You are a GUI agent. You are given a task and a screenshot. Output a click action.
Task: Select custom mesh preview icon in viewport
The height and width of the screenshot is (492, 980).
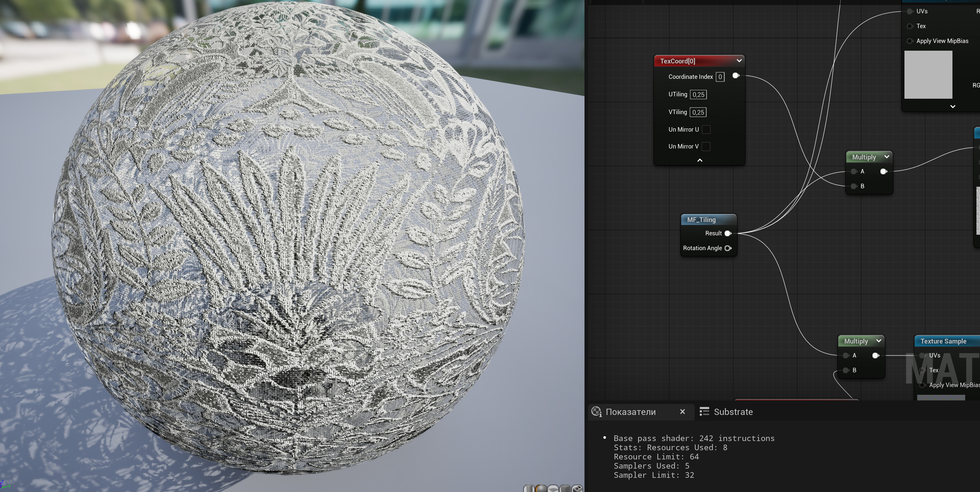(577, 488)
